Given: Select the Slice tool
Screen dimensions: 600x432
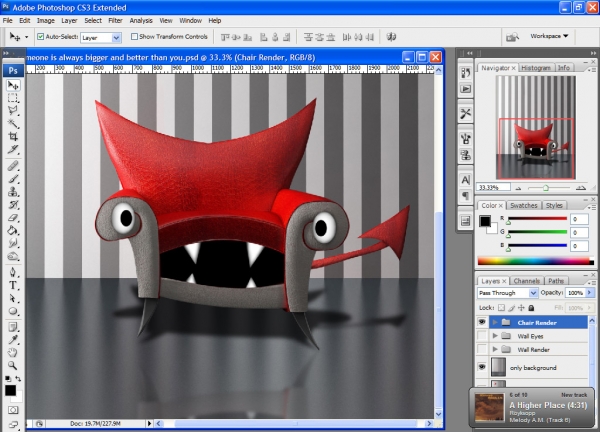Looking at the screenshot, I should (13, 149).
